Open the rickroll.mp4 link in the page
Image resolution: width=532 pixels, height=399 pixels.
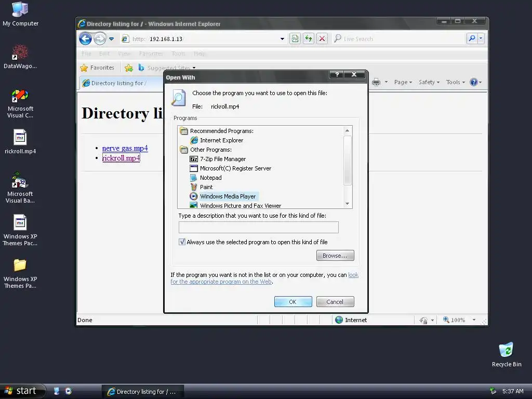121,158
